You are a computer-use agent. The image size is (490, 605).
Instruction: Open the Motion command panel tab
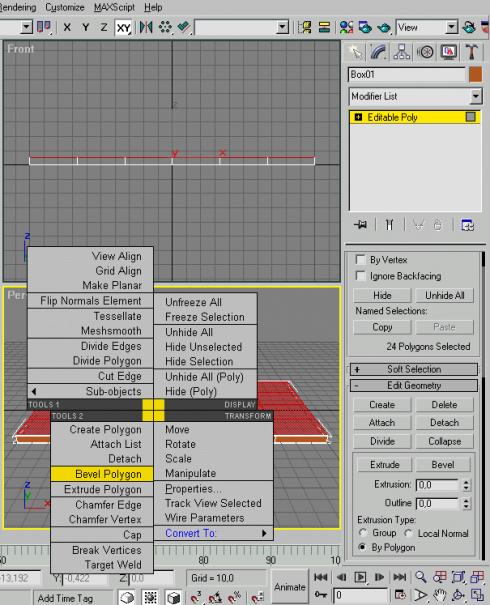tap(426, 52)
